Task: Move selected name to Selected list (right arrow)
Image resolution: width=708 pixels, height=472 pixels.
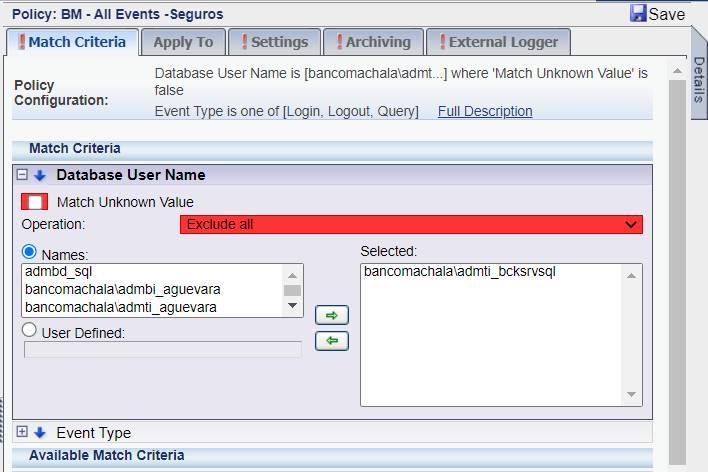Action: point(332,315)
